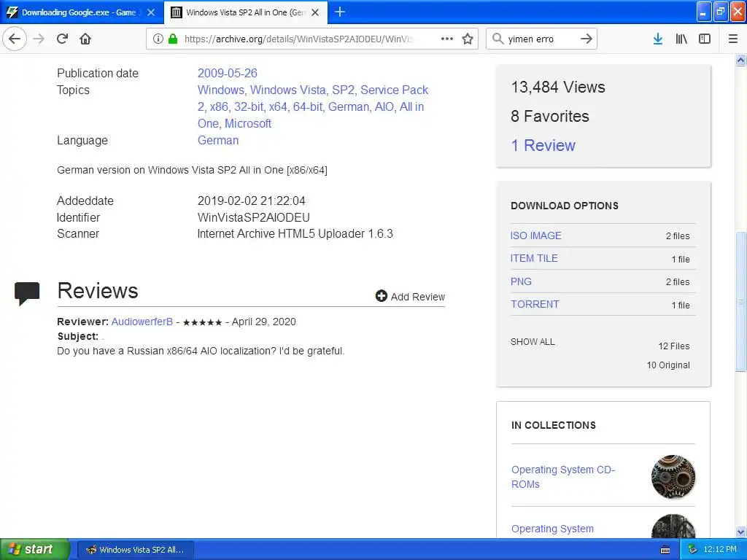Show site information icon in address bar

click(x=158, y=39)
